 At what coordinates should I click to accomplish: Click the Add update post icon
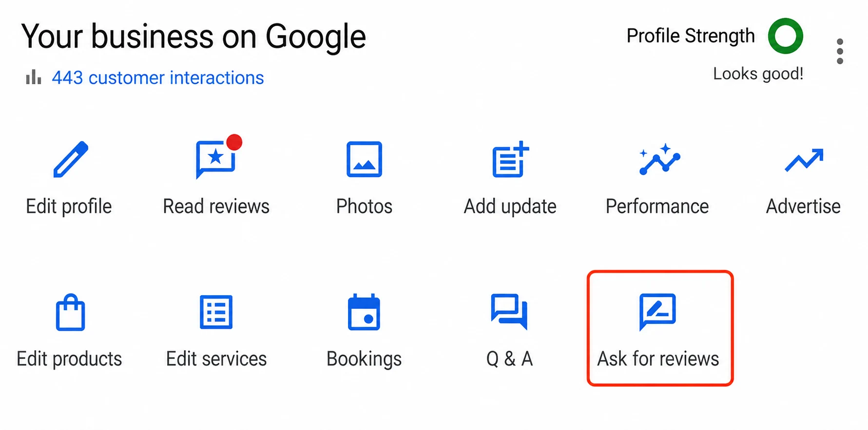(510, 159)
